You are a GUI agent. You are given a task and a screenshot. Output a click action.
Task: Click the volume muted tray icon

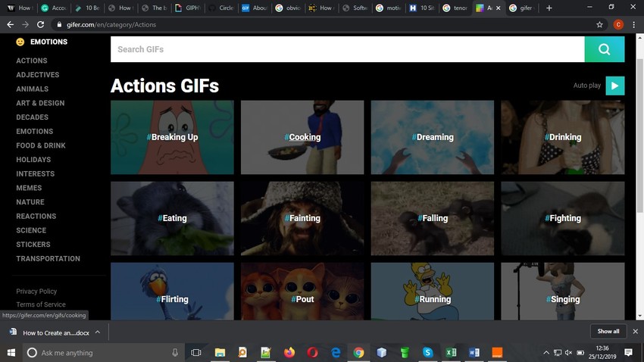pyautogui.click(x=569, y=353)
